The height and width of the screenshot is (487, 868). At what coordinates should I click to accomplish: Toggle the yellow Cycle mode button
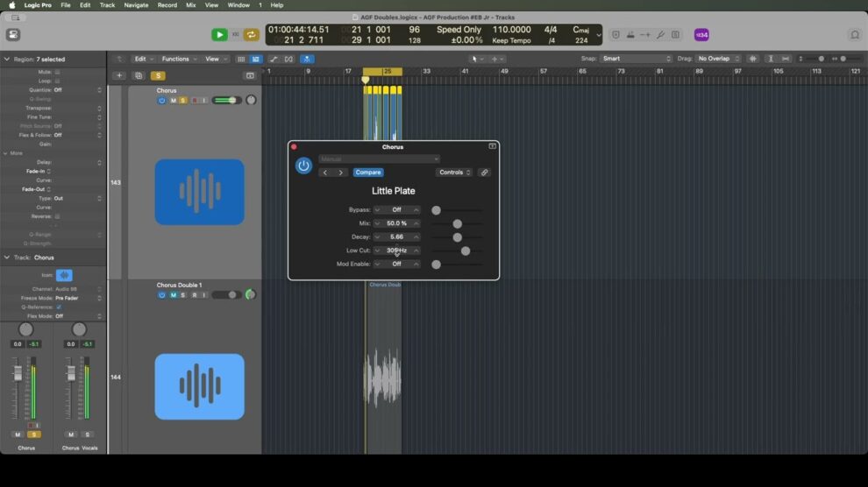point(252,35)
